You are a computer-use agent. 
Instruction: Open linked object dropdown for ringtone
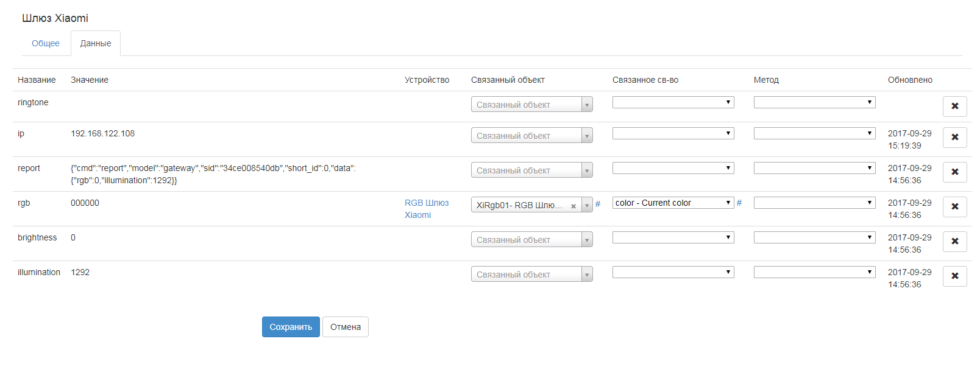point(531,105)
